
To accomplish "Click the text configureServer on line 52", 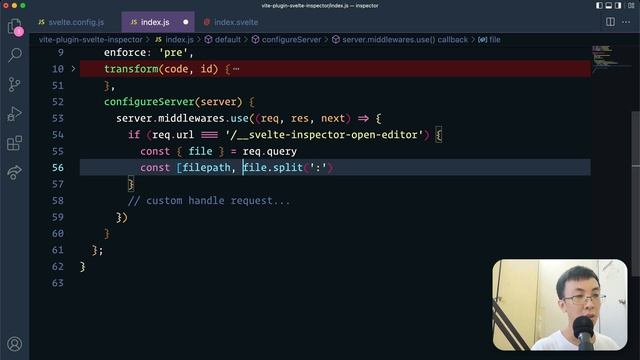I will [x=149, y=102].
